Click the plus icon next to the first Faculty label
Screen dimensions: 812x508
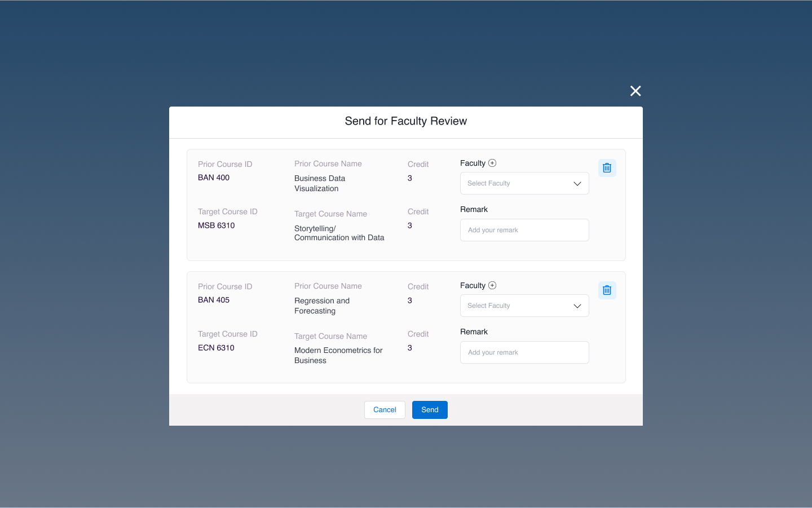tap(492, 163)
